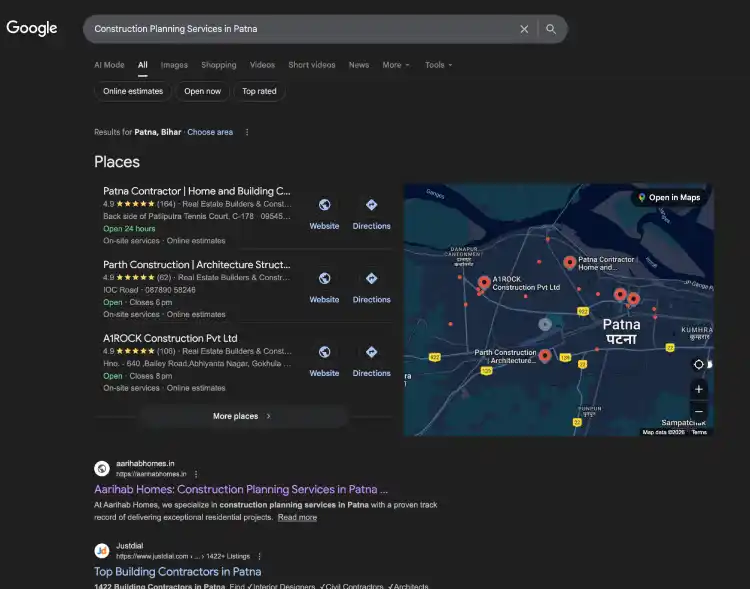Click the magnifying glass search icon
750x589 pixels.
coord(551,29)
